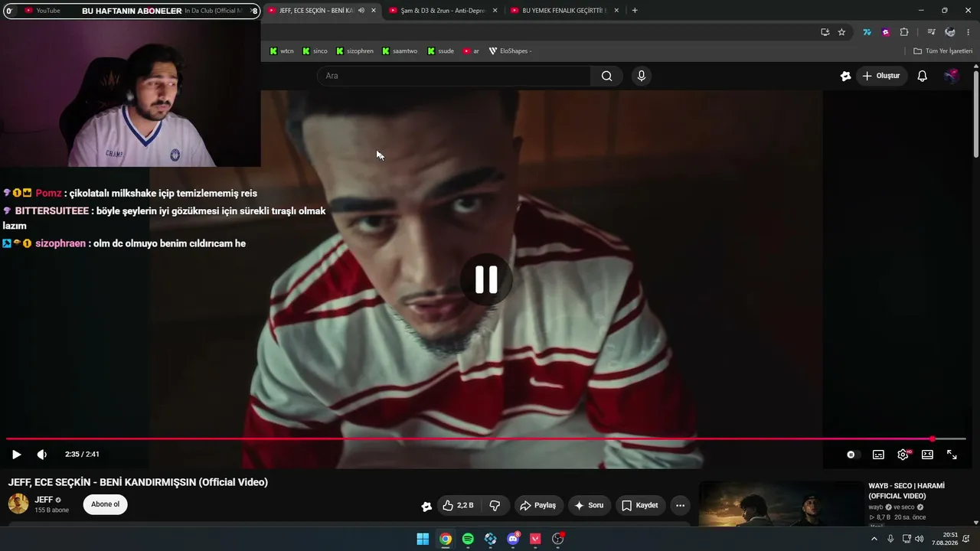
Task: Mute the video with the speaker icon
Action: click(42, 455)
